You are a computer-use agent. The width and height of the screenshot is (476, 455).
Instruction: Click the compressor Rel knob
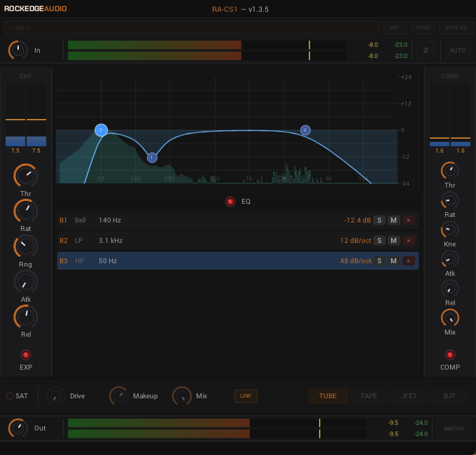click(449, 288)
